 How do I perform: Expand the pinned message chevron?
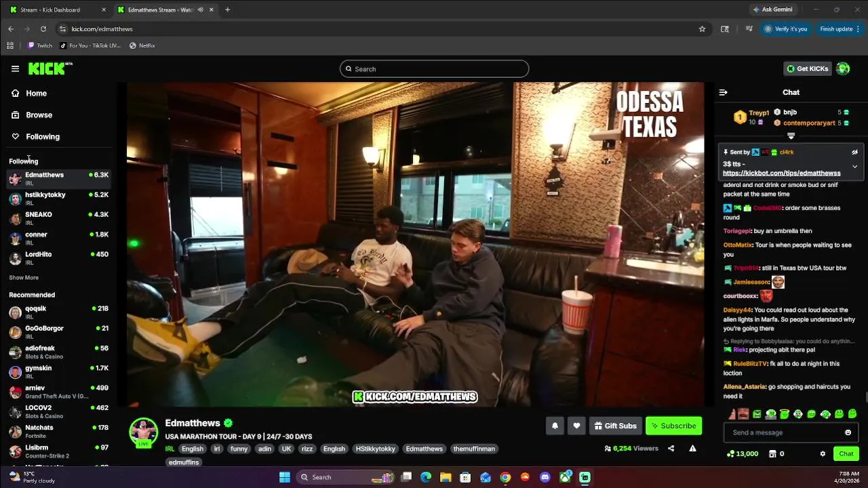(854, 166)
